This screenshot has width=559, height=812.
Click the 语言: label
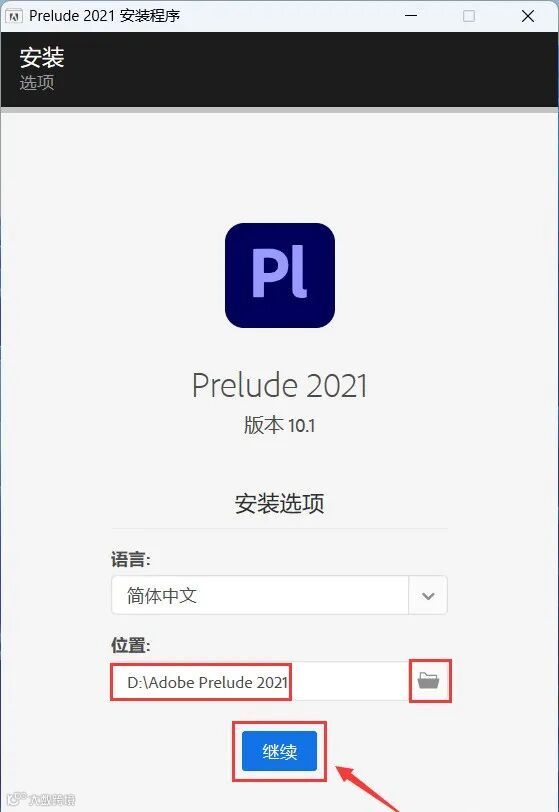(x=131, y=559)
